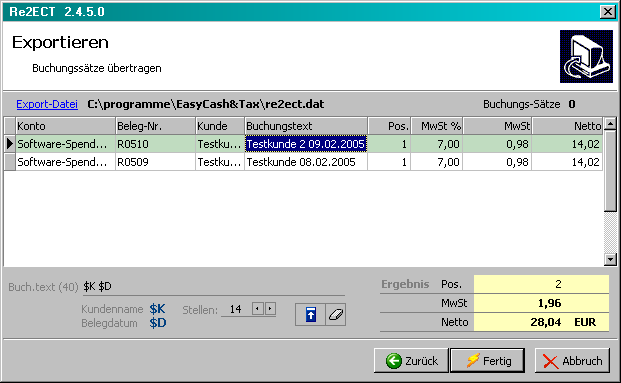Click the export path C:\programme\EasyCash&Tax\re2ect.dat
This screenshot has height=383, width=621.
(x=206, y=104)
